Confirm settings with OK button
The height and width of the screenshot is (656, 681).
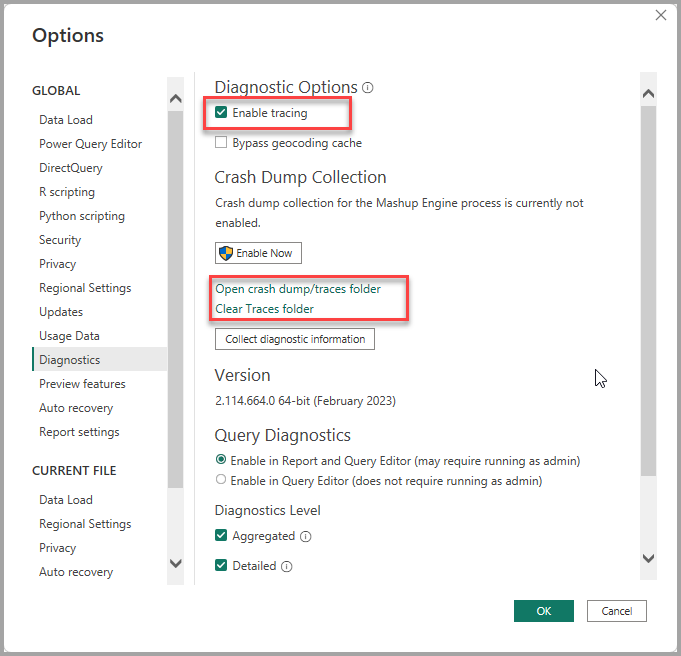pos(543,611)
